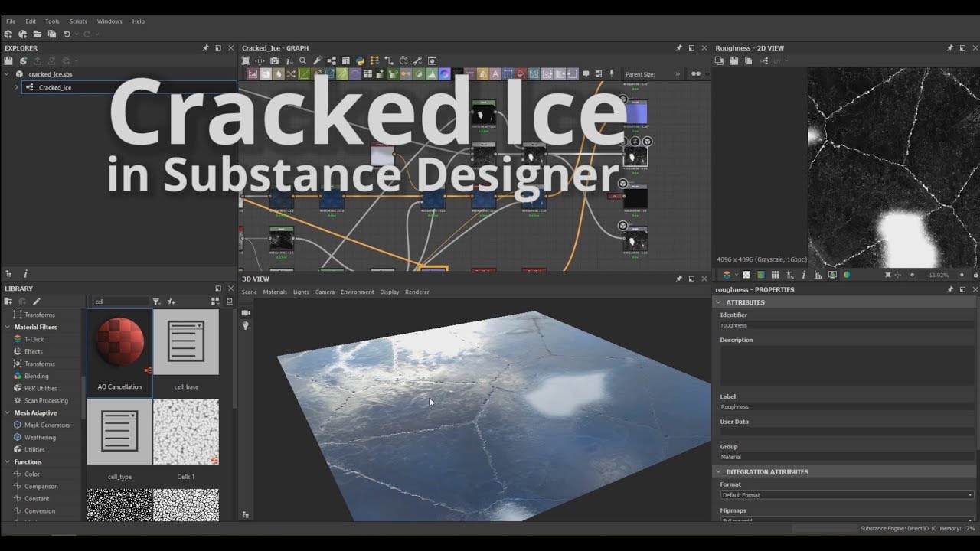Toggle grid thumbnail view in Library
Image resolution: width=980 pixels, height=551 pixels.
(x=215, y=302)
